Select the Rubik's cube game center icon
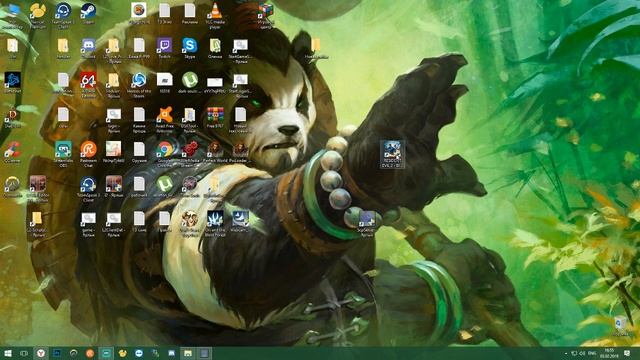Image resolution: width=640 pixels, height=360 pixels. point(265,15)
